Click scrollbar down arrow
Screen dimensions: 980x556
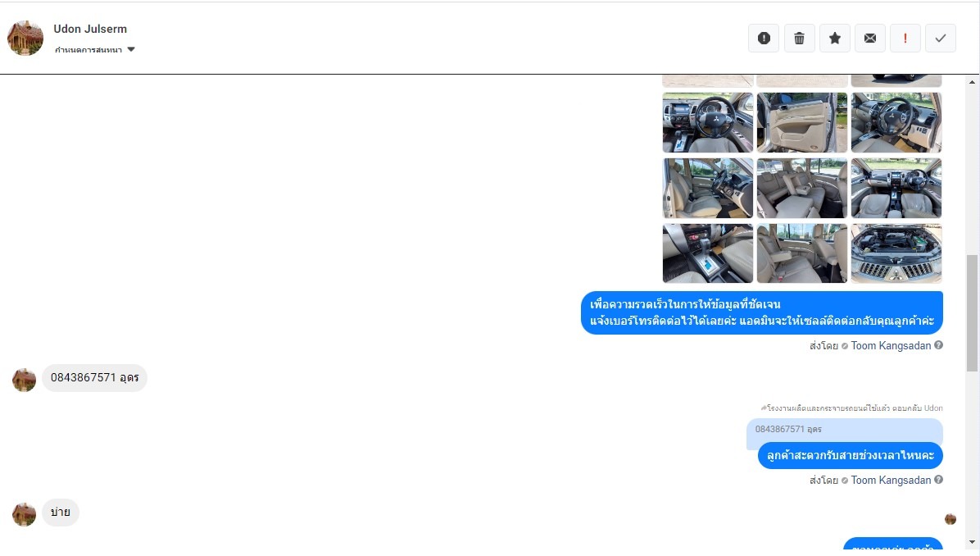(x=972, y=543)
